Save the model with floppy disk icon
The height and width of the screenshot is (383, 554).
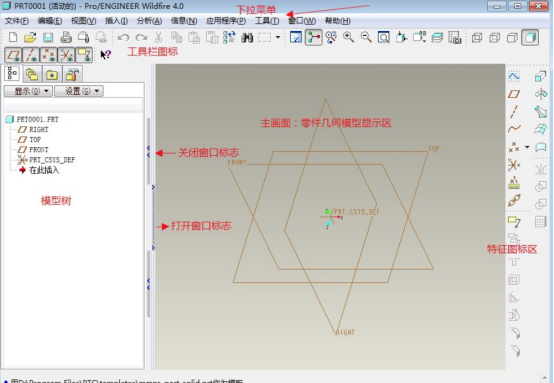point(48,37)
